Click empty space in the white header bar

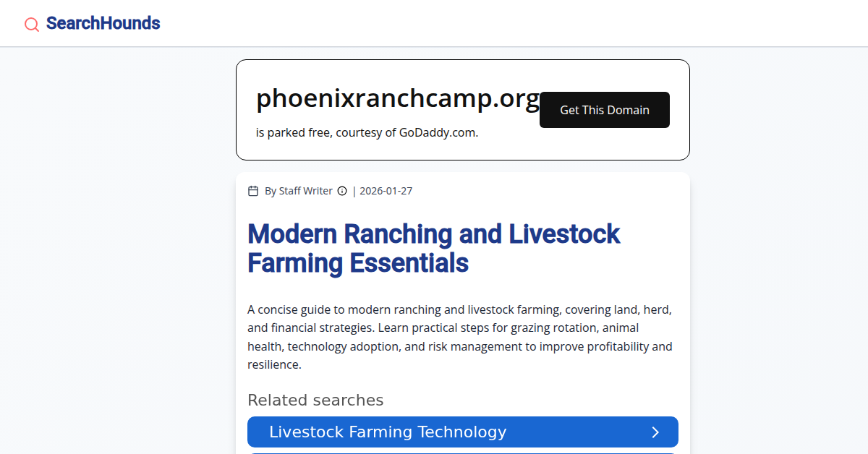[x=506, y=23]
